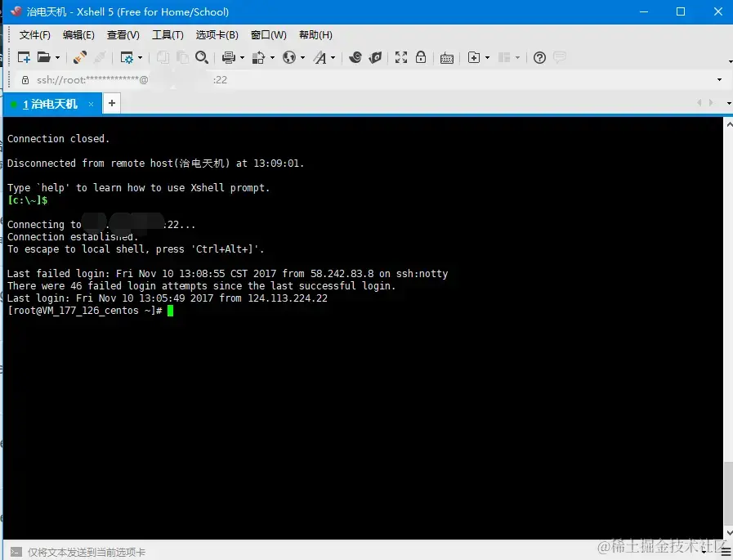733x560 pixels.
Task: Click the address bar lock icon
Action: coord(25,80)
